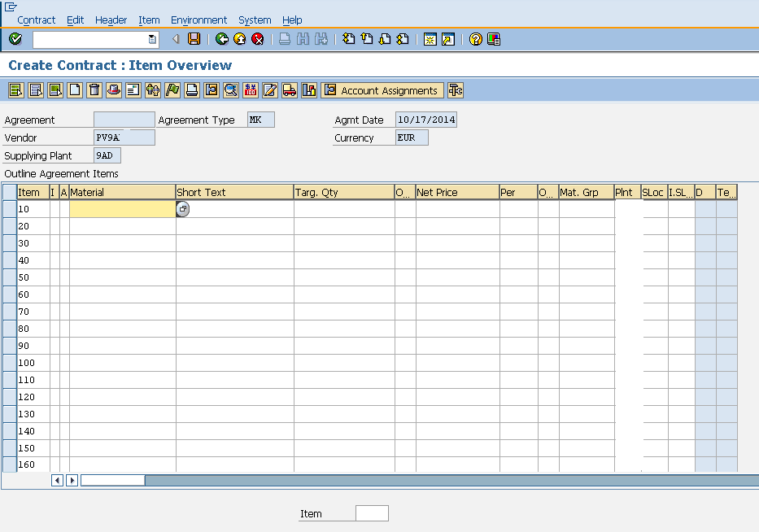Viewport: 759px width, 532px height.
Task: Click the red Cancel X icon
Action: click(258, 39)
